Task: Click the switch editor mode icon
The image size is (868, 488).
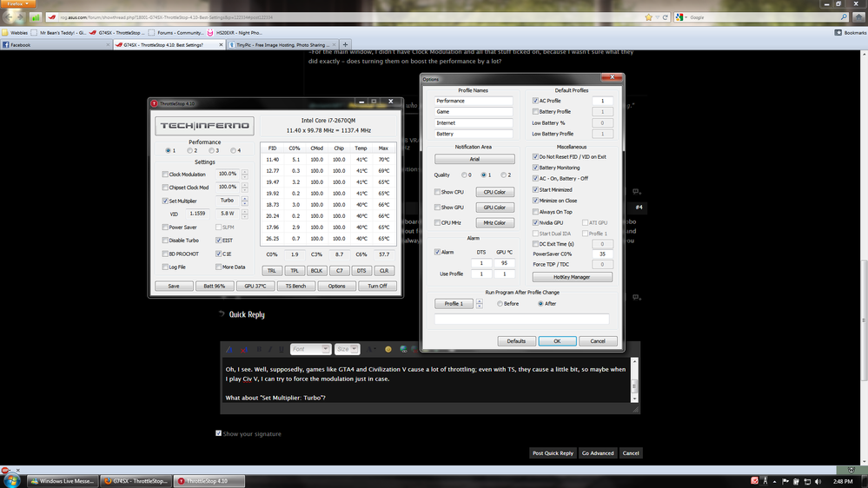Action: (x=229, y=349)
